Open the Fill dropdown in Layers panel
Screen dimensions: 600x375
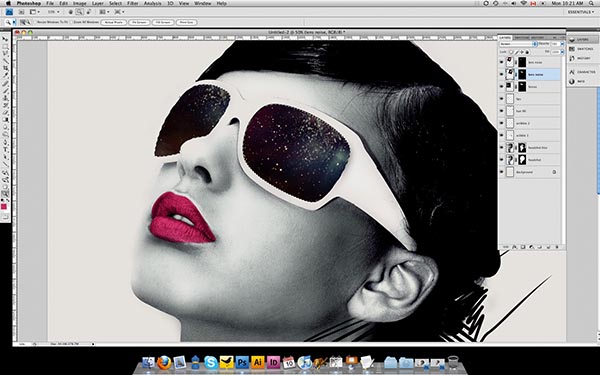[562, 52]
